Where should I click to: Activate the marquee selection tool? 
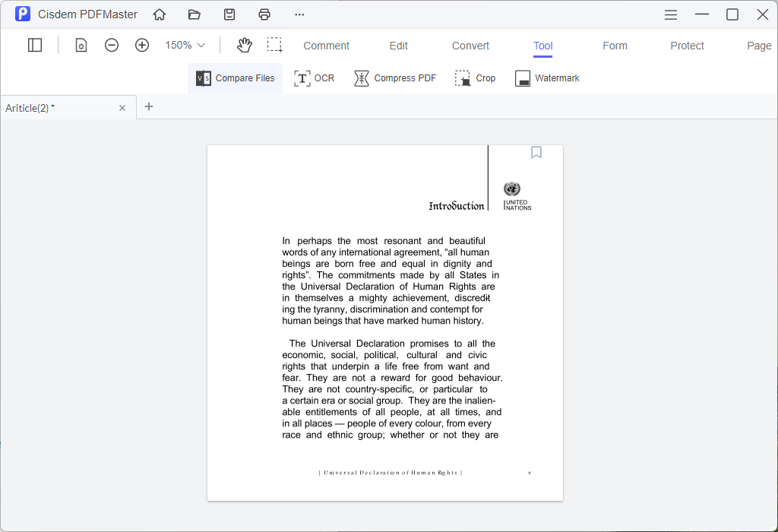pos(274,46)
